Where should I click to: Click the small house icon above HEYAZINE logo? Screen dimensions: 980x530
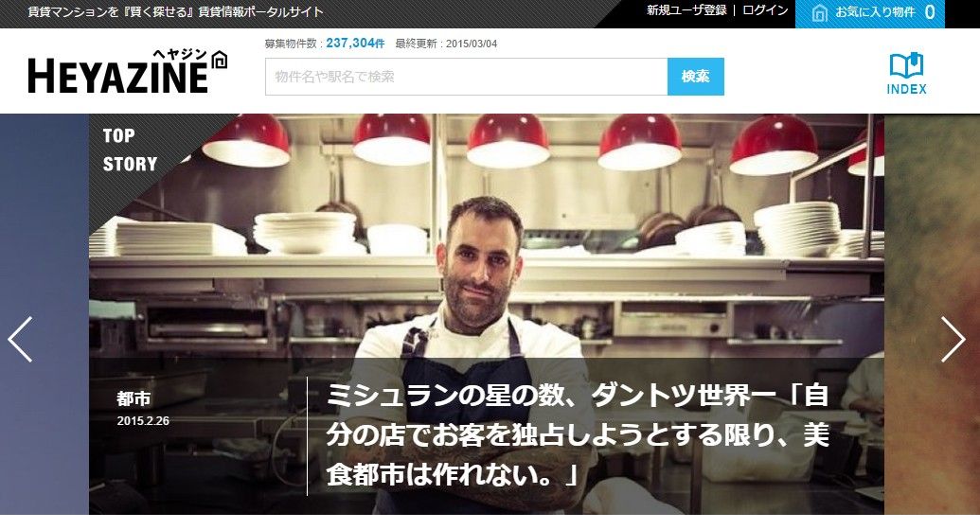(x=220, y=60)
